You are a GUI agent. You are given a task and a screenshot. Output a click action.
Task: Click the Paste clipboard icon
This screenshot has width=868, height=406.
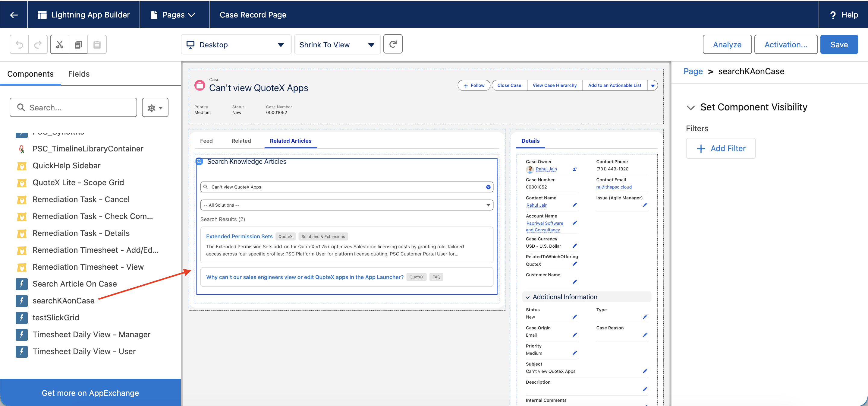[x=97, y=45]
